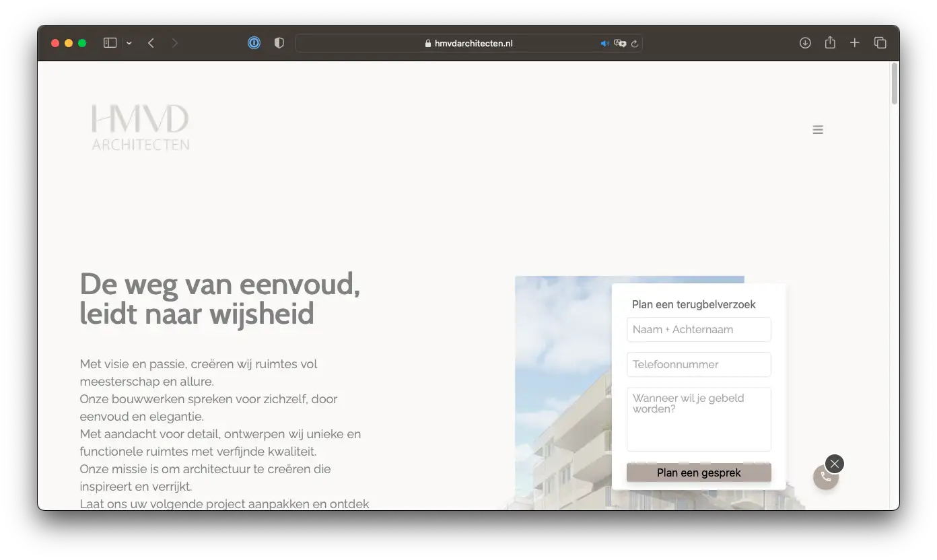Open the privacy report shield icon
937x560 pixels.
click(x=279, y=43)
